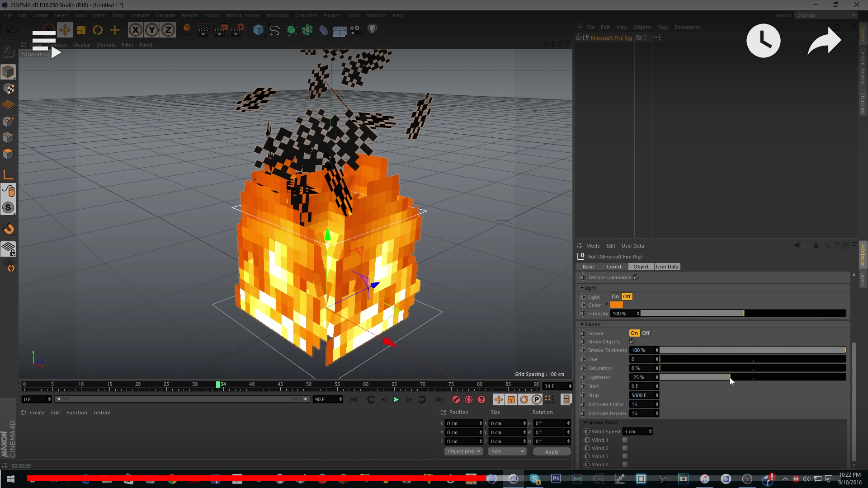Click Play Forwards green button
This screenshot has height=488, width=868.
point(396,399)
